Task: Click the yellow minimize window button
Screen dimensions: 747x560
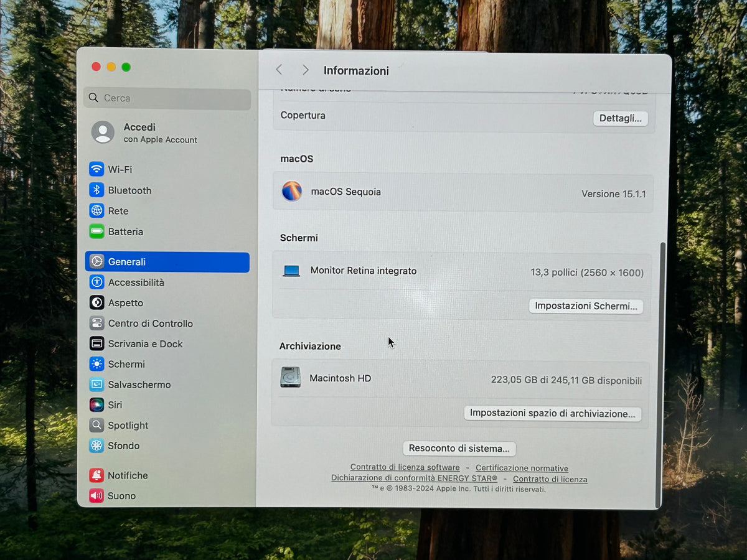Action: point(111,67)
